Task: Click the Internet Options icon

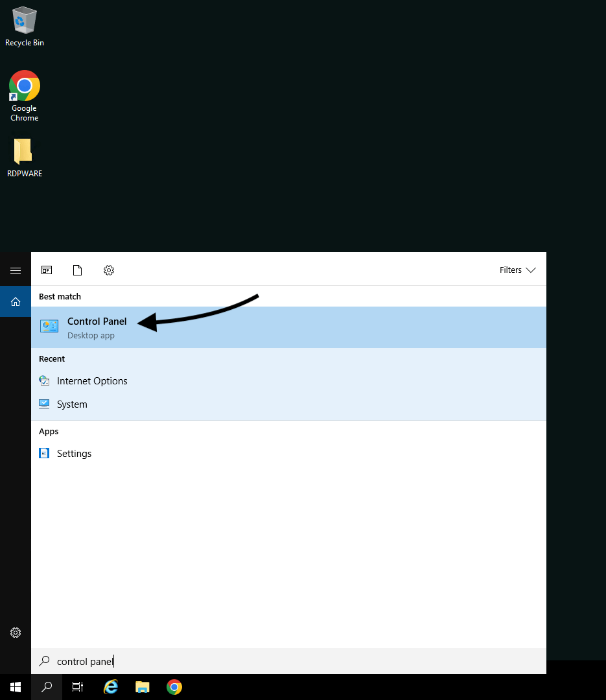Action: point(44,381)
